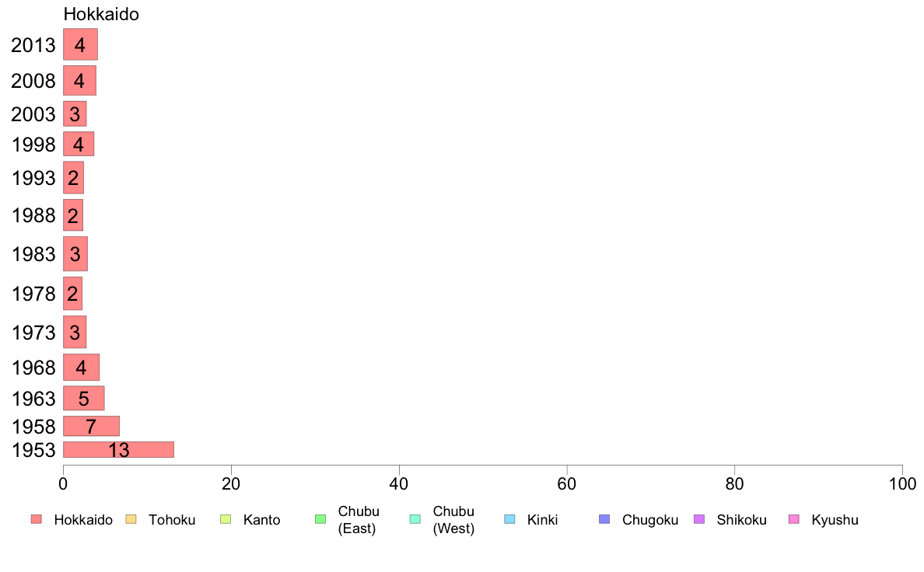This screenshot has width=924, height=572.
Task: Select the 2013 bar at top
Action: point(80,45)
